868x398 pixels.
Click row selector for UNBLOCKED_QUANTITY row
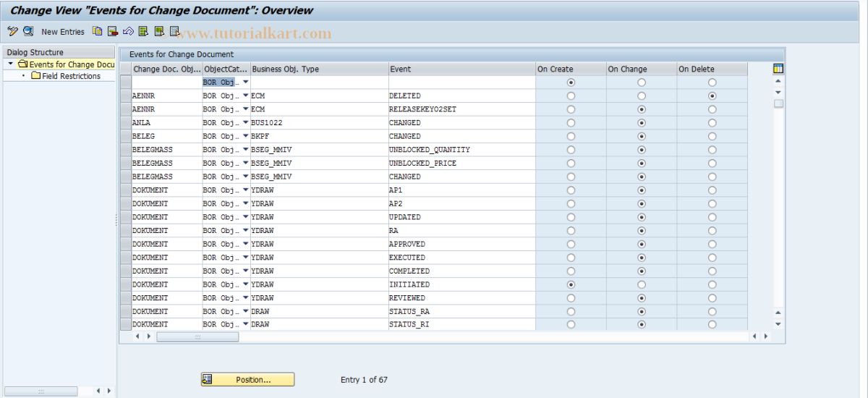point(125,149)
